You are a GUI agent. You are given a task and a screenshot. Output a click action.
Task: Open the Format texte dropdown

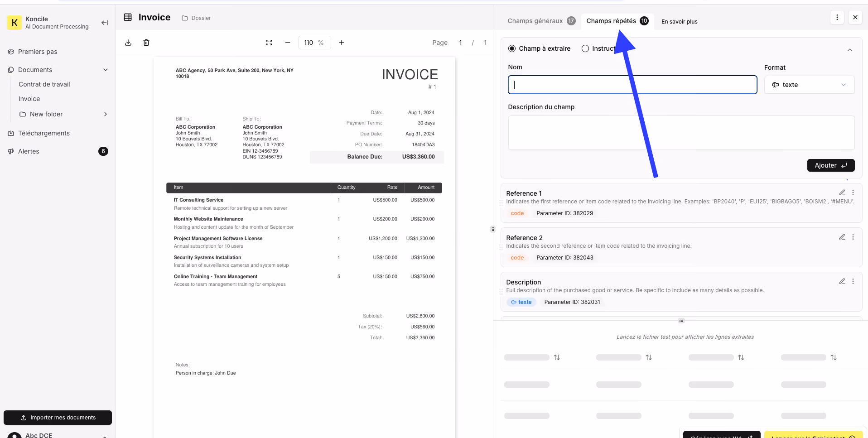click(809, 85)
